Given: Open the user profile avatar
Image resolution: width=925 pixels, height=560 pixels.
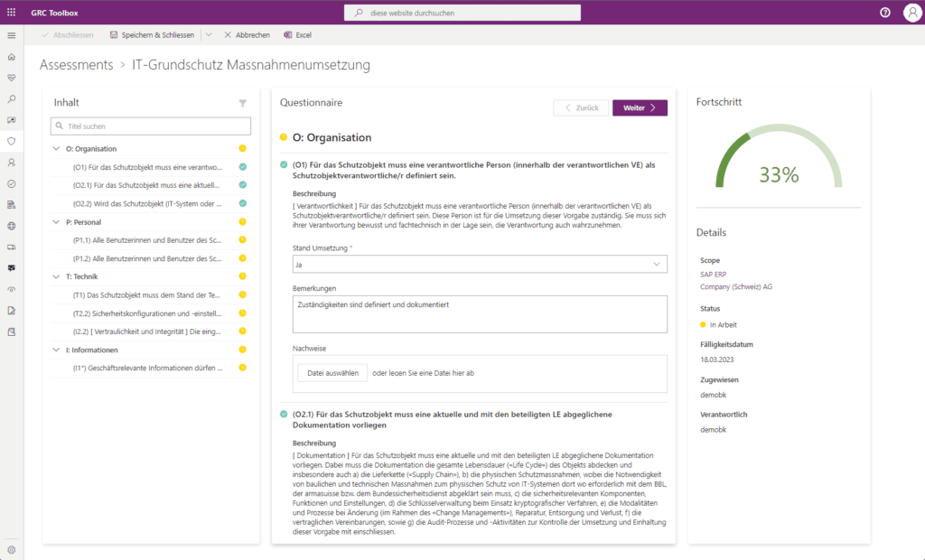Looking at the screenshot, I should [x=912, y=13].
